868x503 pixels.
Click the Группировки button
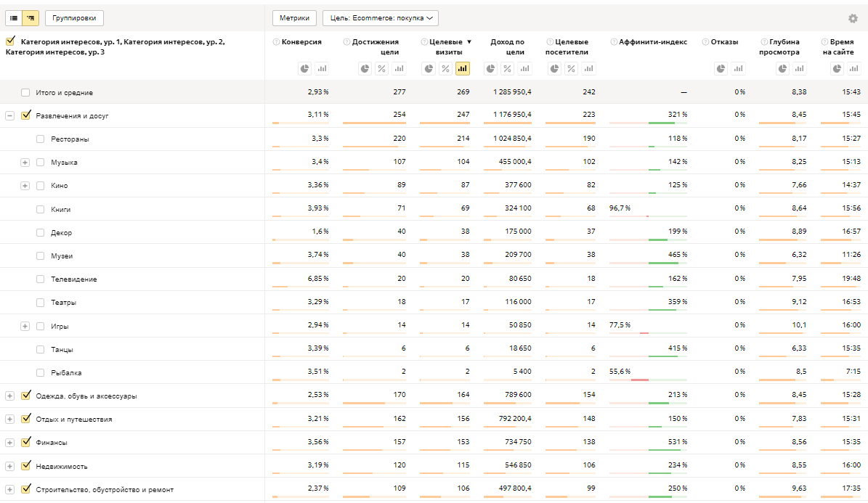coord(74,18)
